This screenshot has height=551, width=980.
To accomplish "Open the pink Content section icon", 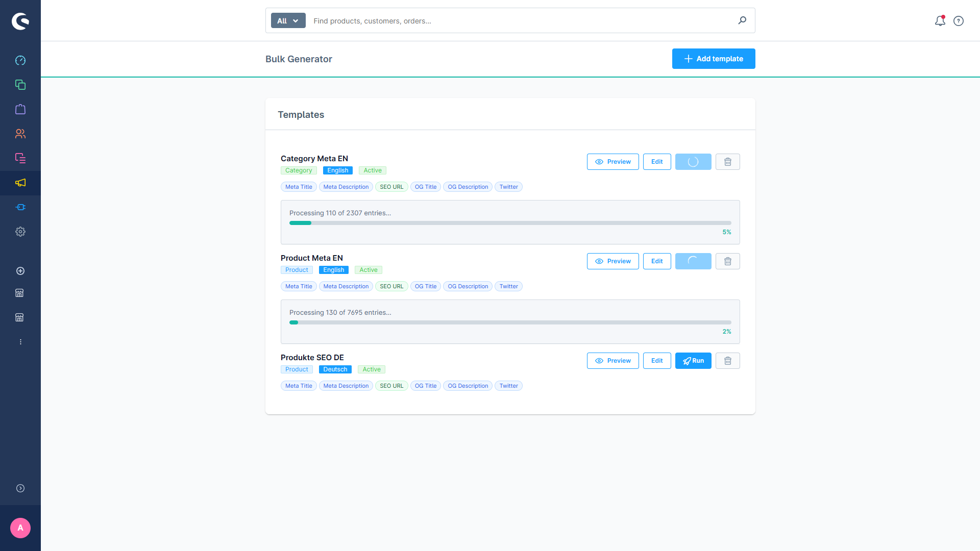I will coord(20,158).
